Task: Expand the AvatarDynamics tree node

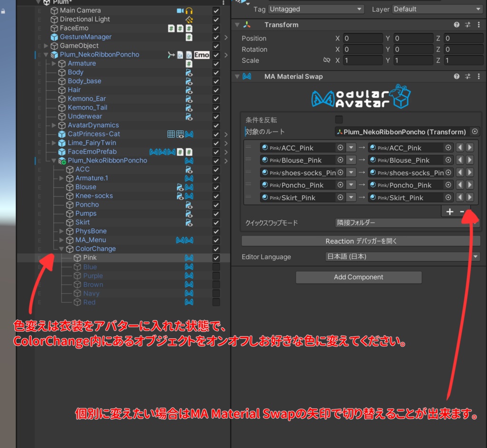Action: click(x=54, y=125)
